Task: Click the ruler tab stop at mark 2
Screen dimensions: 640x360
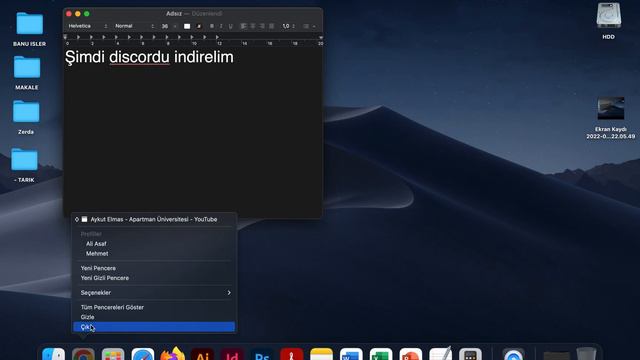Action: point(91,37)
